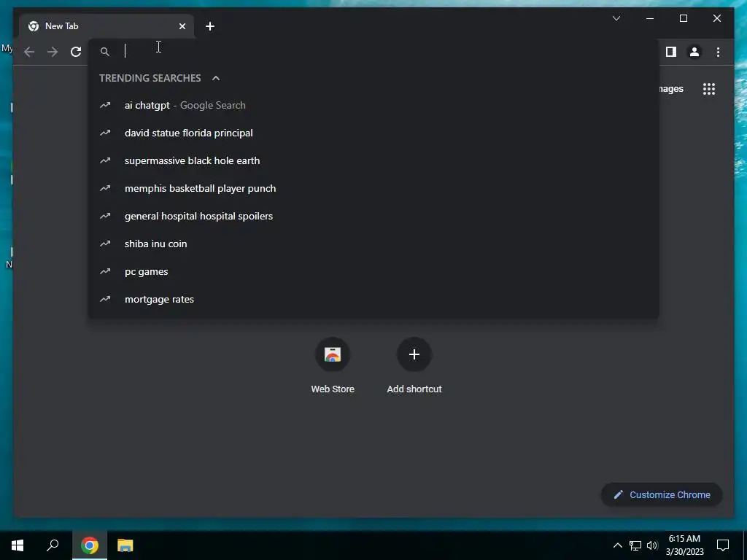Select 'general hospital hospital spoilers' suggestion
Image resolution: width=747 pixels, height=560 pixels.
tap(373, 216)
